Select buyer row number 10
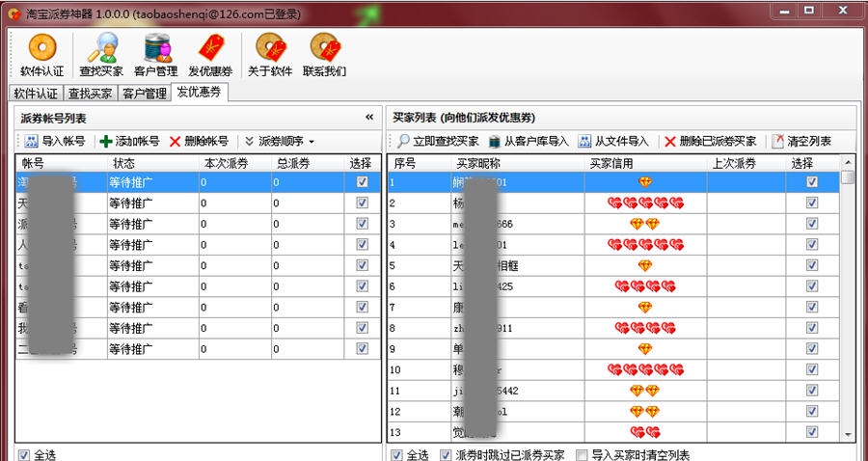 (x=613, y=369)
